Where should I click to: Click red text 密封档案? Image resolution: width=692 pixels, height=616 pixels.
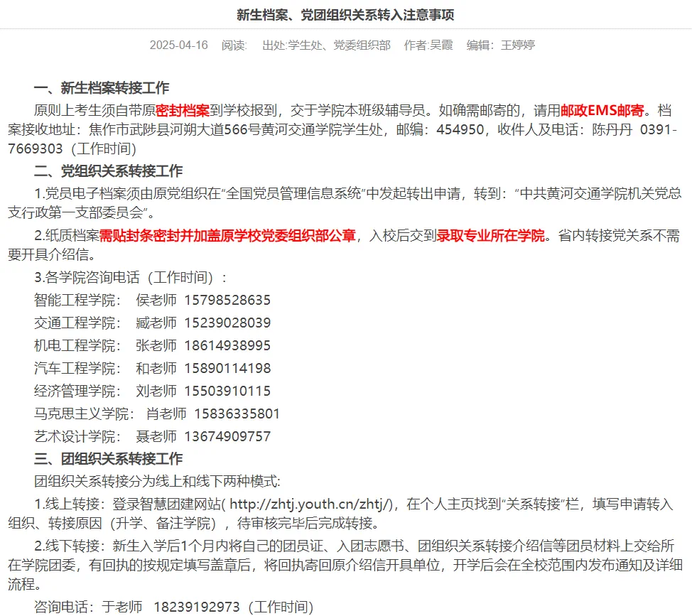(183, 110)
